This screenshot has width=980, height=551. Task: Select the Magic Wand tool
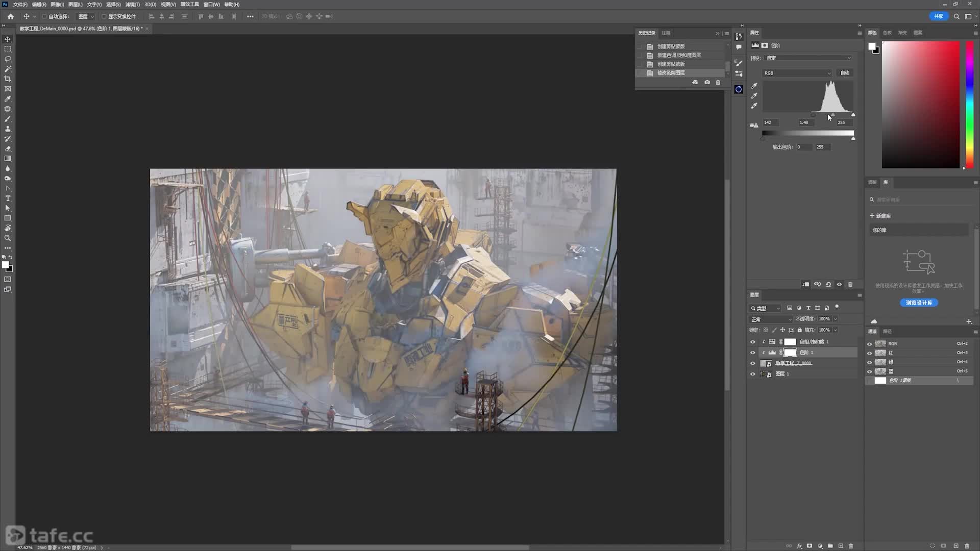click(x=8, y=69)
